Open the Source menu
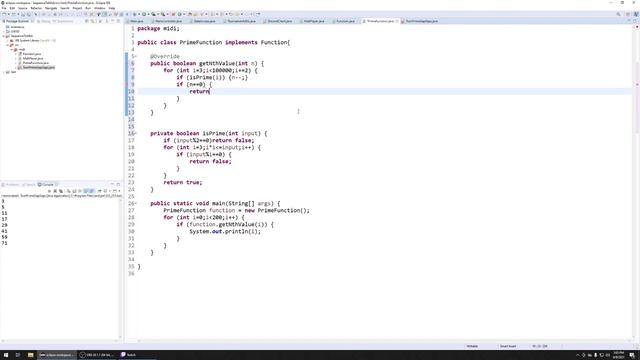Viewport: 640px width, 360px height. click(23, 8)
